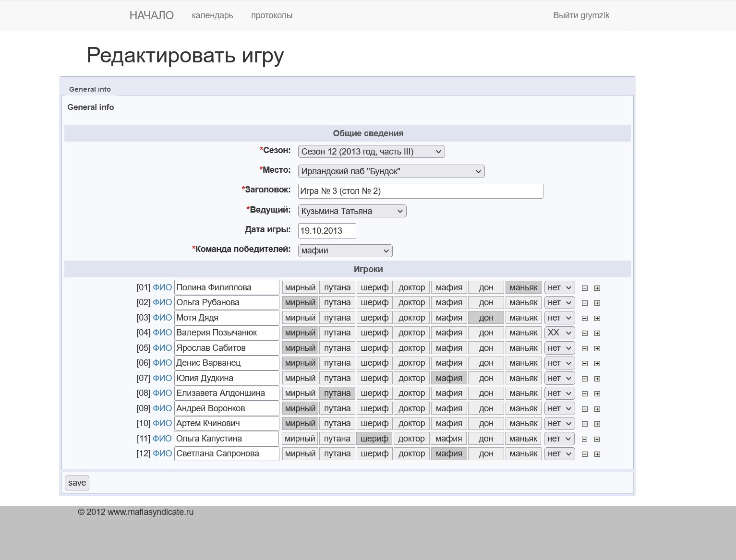Click plus icon for Ольга Капустина row

point(597,439)
